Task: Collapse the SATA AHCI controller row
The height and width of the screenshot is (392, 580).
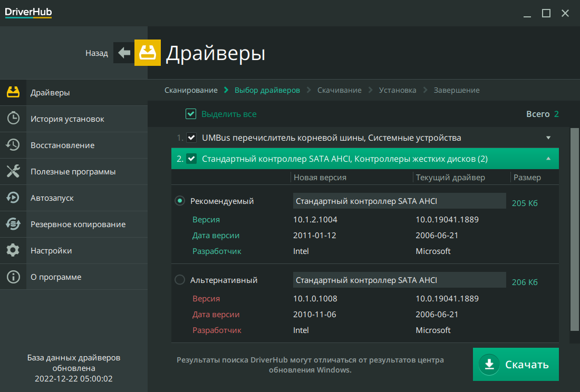Action: (548, 159)
